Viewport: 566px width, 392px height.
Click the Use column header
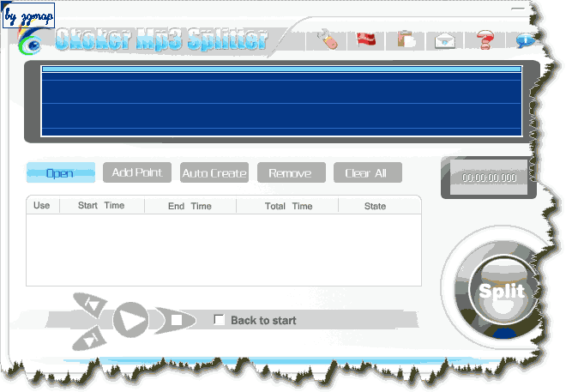(42, 206)
